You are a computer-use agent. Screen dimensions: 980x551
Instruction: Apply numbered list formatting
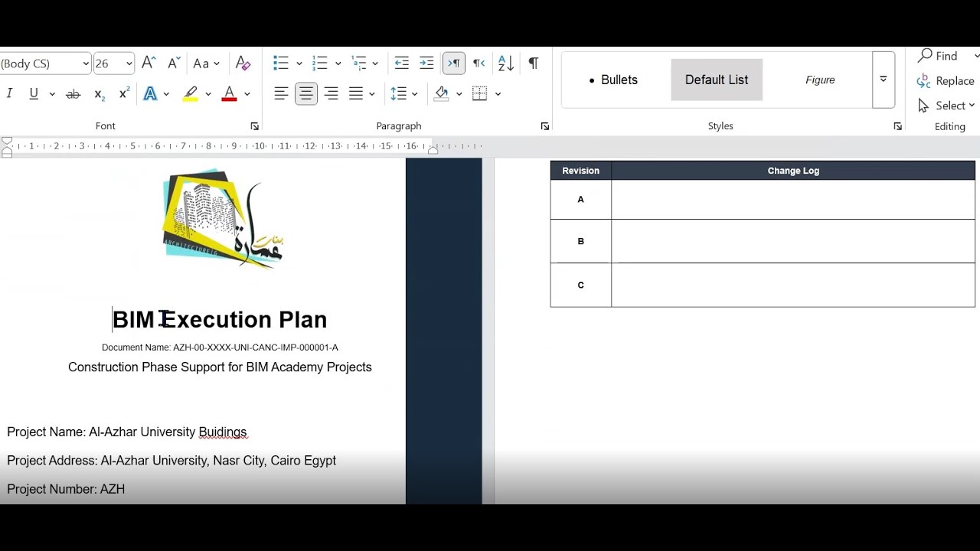click(x=320, y=64)
